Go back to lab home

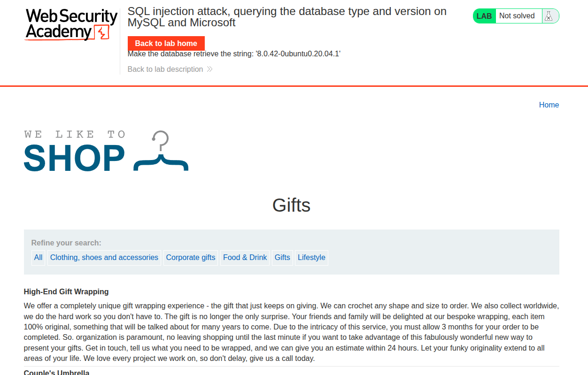166,43
